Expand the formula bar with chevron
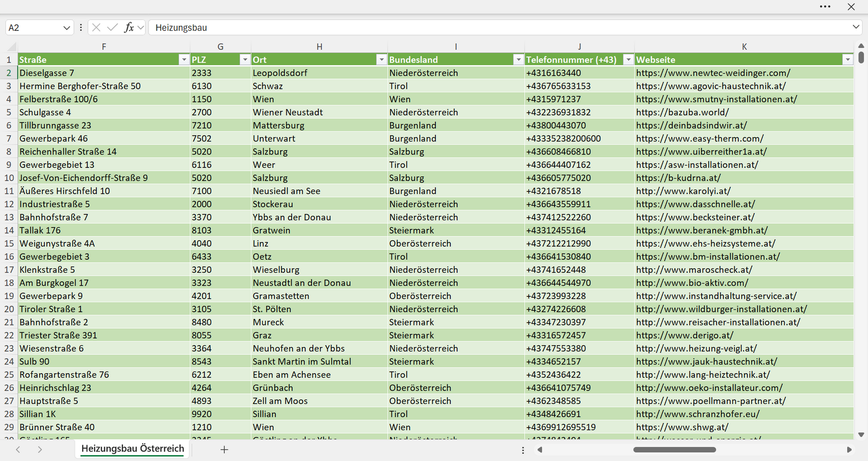The image size is (868, 461). 856,27
